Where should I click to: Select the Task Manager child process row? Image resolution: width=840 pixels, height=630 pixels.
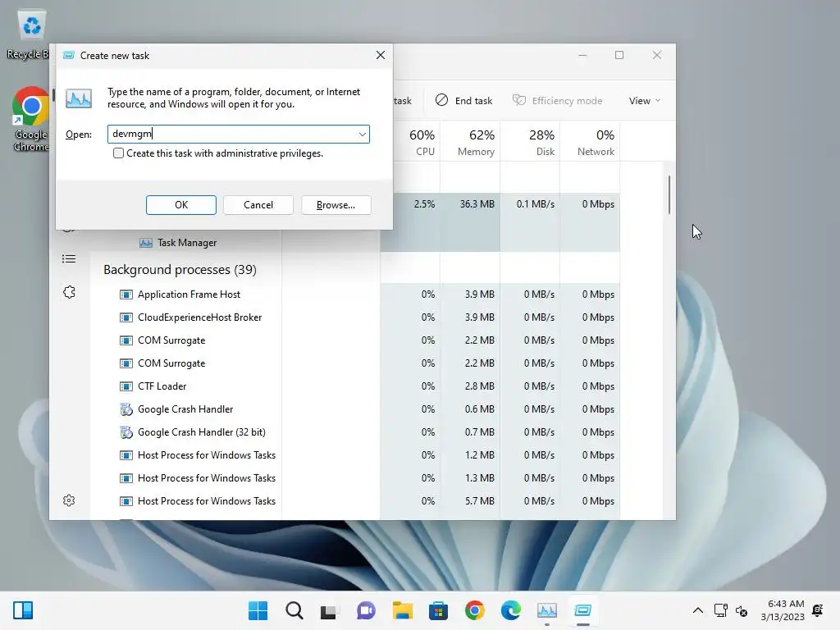186,243
